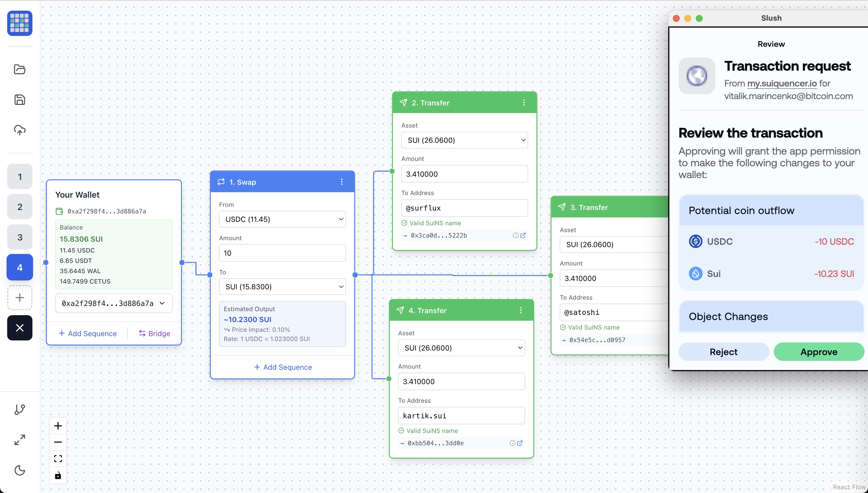Open the SUI asset dropdown in Transfer 2
The width and height of the screenshot is (868, 493).
[x=464, y=140]
